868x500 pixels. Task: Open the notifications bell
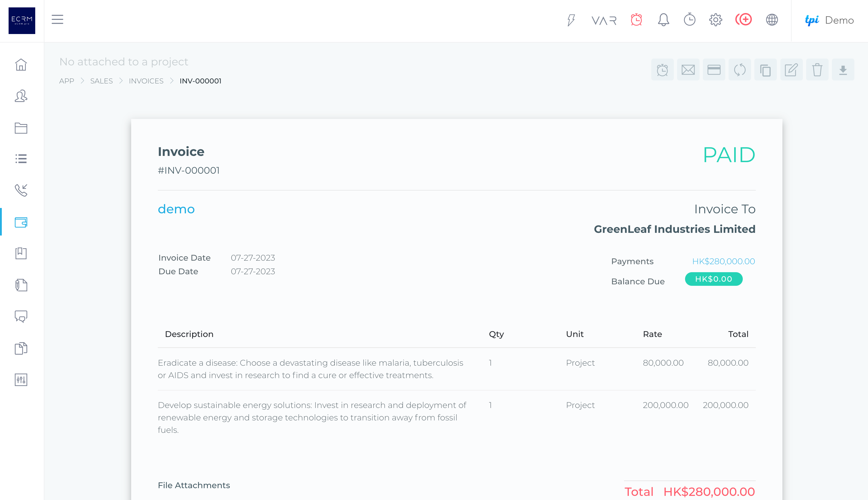663,20
